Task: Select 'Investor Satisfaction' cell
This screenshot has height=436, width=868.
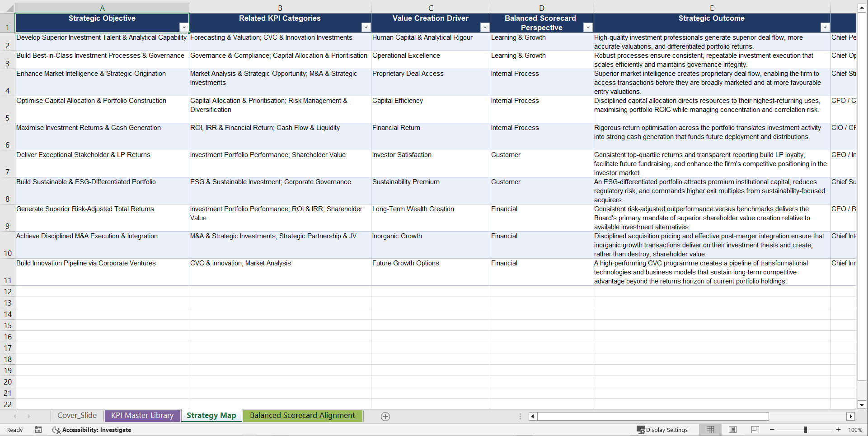Action: click(x=431, y=164)
